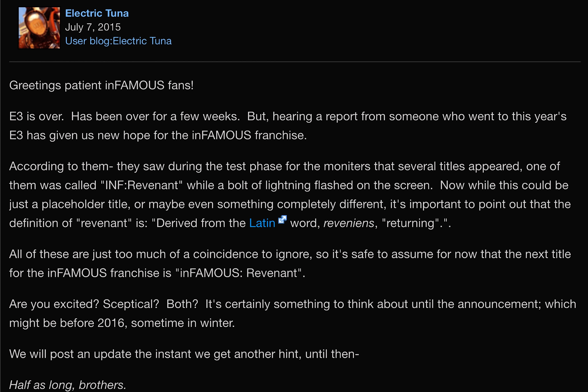Viewport: 588px width, 392px height.
Task: Click the July 7, 2015 post date
Action: (93, 27)
